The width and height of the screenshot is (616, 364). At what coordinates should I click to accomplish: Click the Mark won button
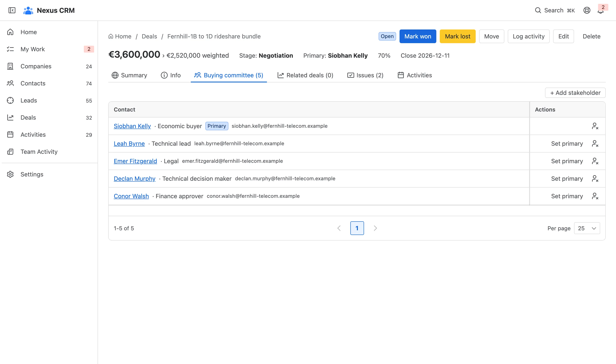[x=418, y=36]
